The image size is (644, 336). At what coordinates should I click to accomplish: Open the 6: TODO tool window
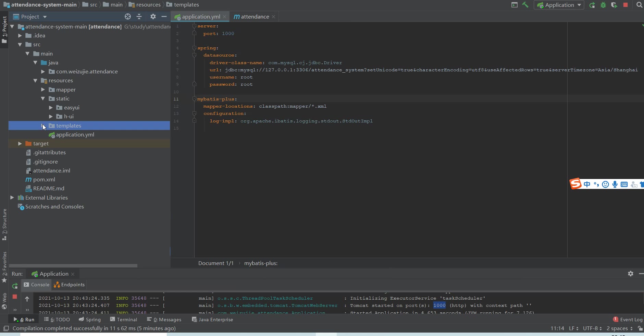[x=57, y=320]
